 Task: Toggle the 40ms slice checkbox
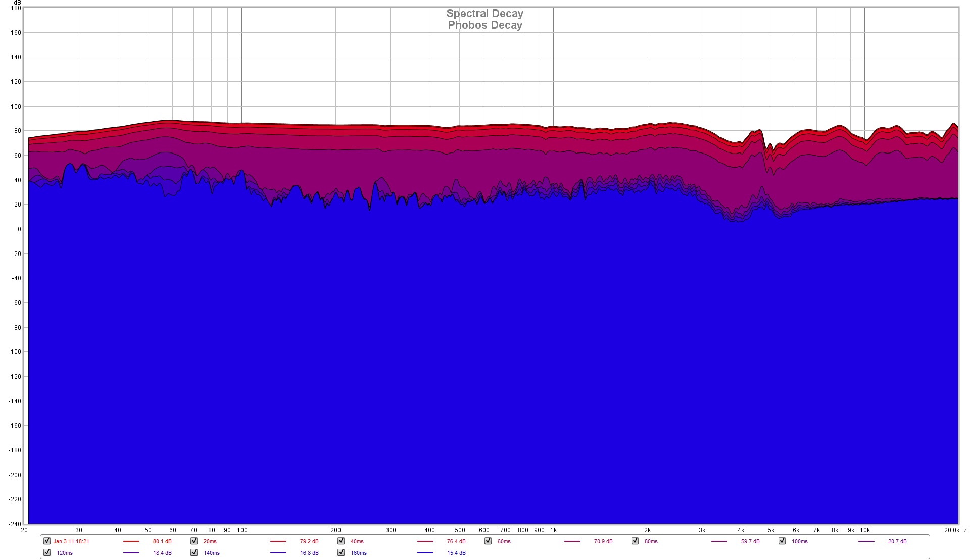(341, 541)
